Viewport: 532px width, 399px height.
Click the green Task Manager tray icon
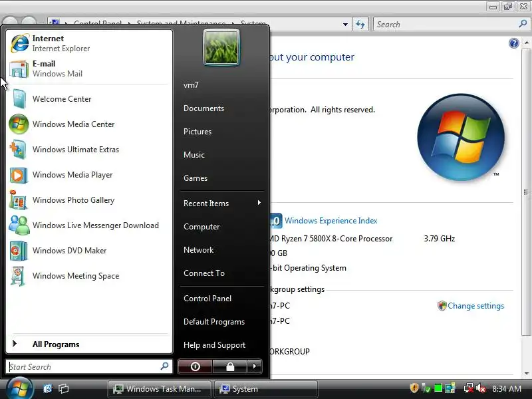point(438,388)
